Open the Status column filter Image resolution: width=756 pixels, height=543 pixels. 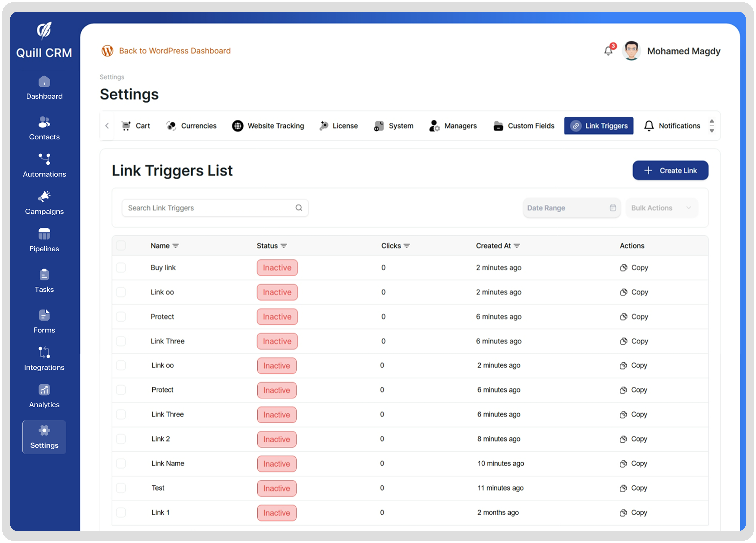point(284,246)
